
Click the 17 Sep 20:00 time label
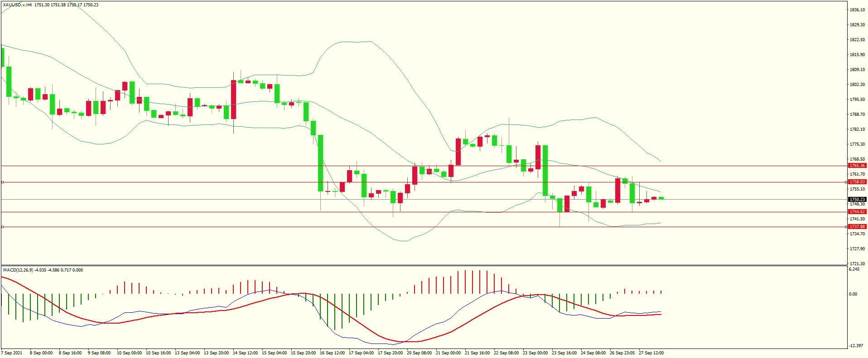tap(390, 353)
